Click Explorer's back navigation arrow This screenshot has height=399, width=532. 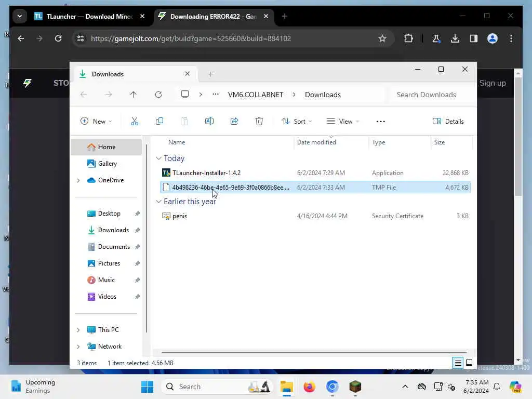[84, 95]
